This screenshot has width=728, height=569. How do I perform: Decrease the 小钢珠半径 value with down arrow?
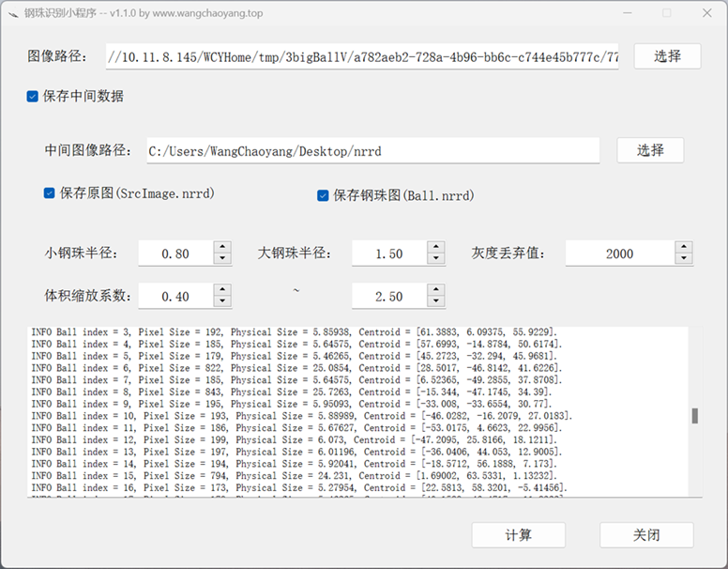coord(221,259)
